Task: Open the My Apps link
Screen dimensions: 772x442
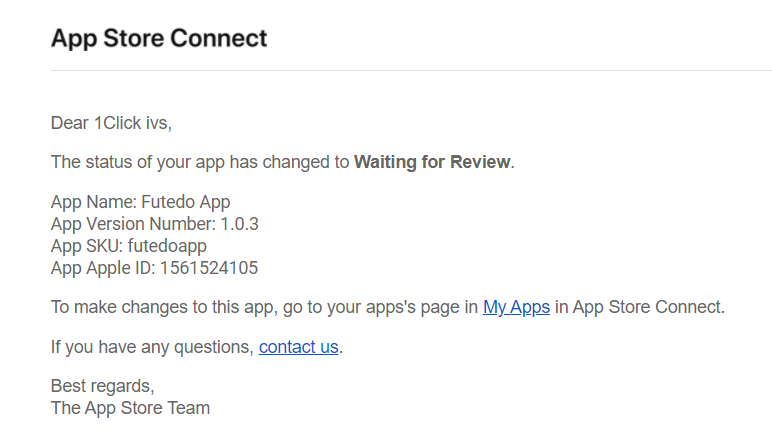Action: 516,307
